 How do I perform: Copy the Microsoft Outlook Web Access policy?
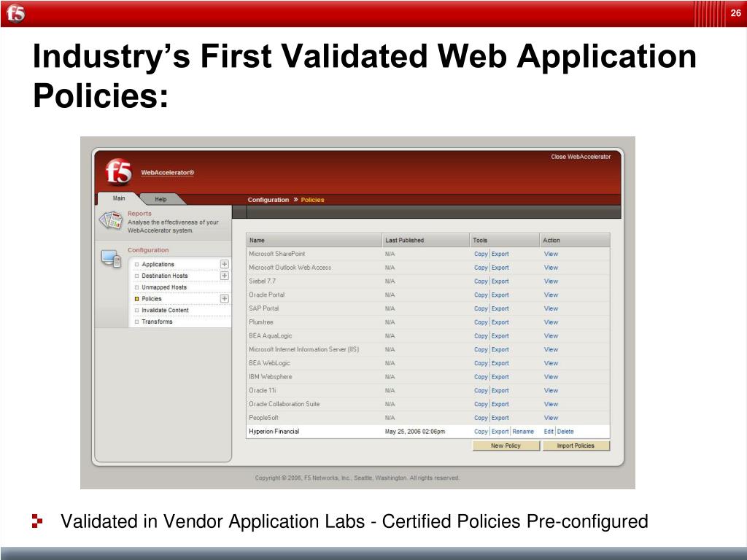pos(481,268)
